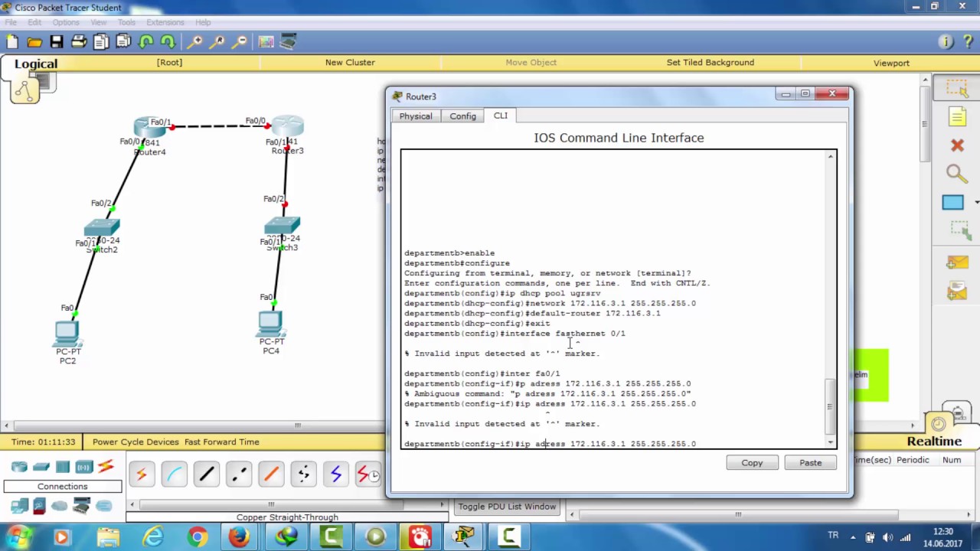Switch to the Config tab in Router3
This screenshot has width=980, height=551.
(462, 116)
